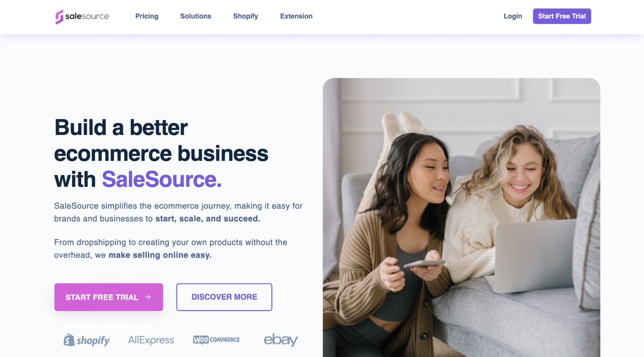Click the purple SaleSource. headline text

[162, 180]
